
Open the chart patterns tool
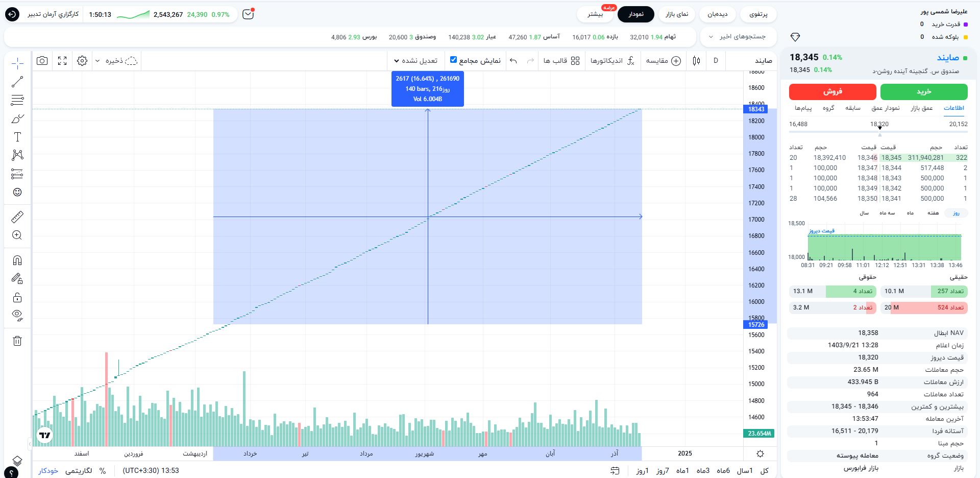coord(17,155)
